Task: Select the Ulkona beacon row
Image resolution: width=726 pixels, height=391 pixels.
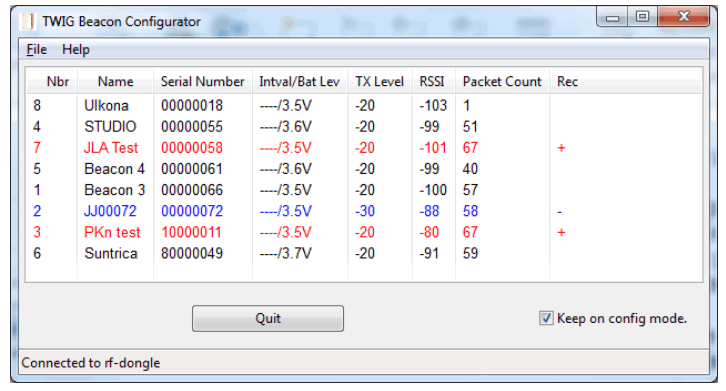Action: [x=364, y=106]
